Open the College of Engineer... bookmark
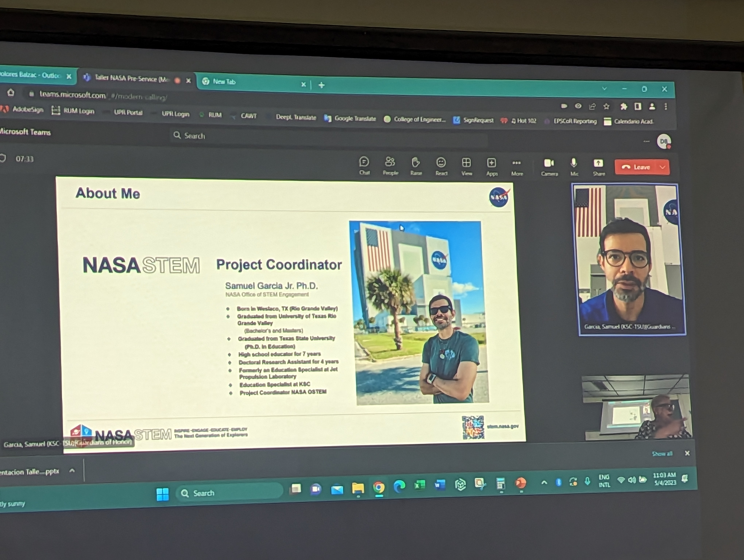Screen dimensions: 744x560 click(x=415, y=119)
